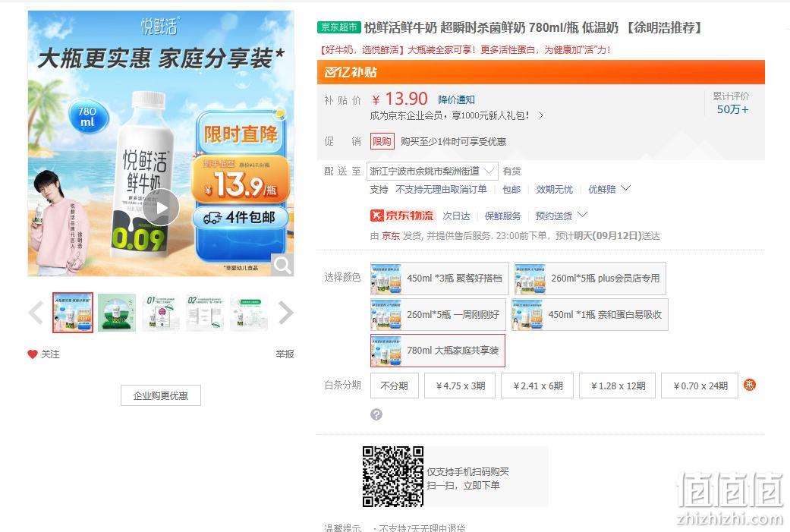Choose 260ml*5瓶 plus会员店专用 option
Viewport: 790px width, 532px height.
click(590, 279)
